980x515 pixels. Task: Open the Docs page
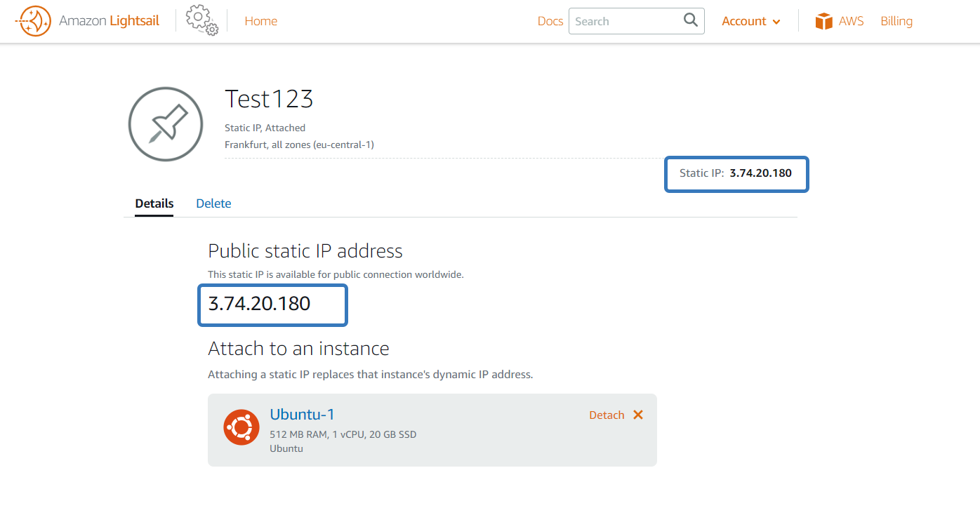pos(550,21)
